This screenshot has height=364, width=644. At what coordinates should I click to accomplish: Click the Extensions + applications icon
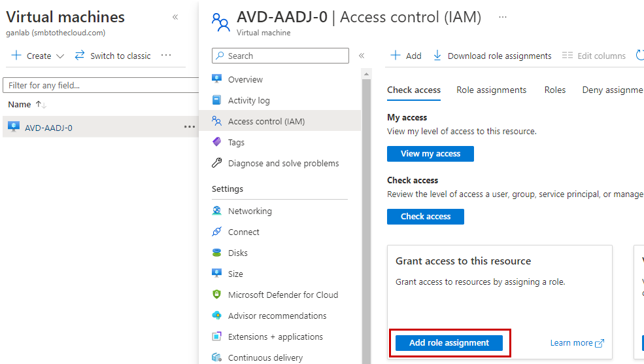[217, 337]
